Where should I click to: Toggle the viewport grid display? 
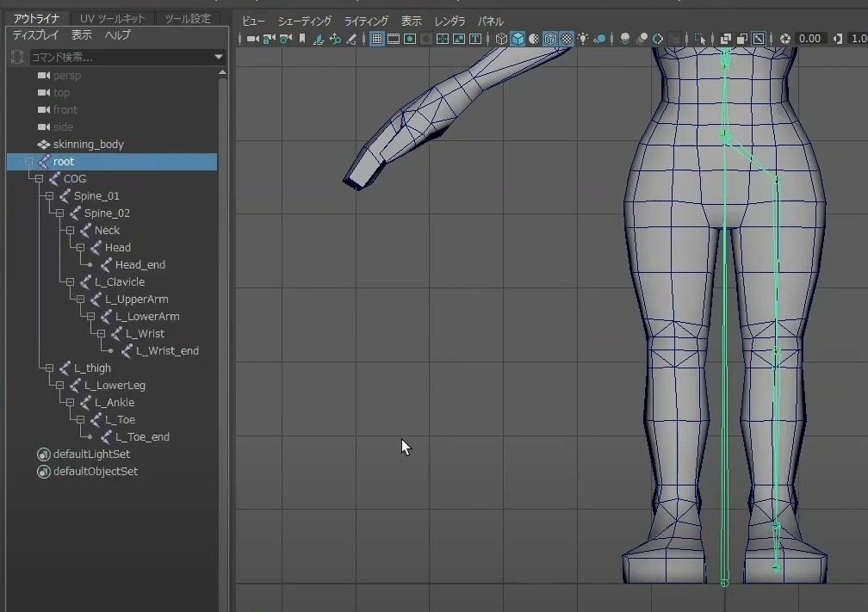(377, 39)
